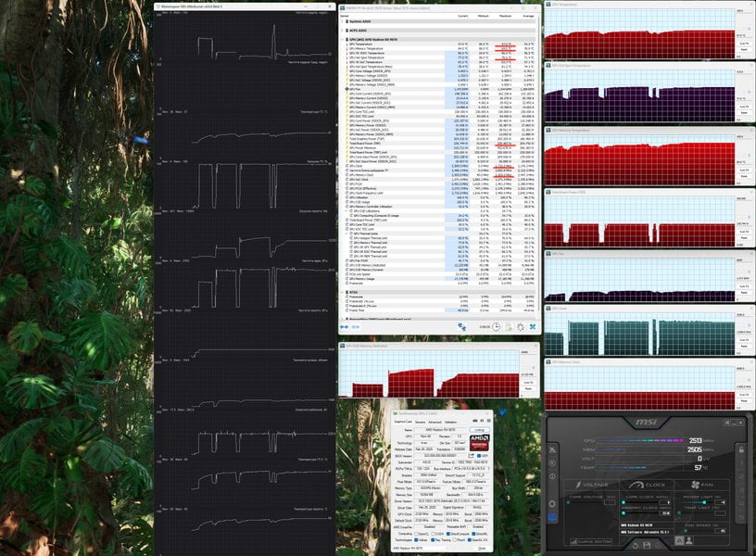Image resolution: width=756 pixels, height=556 pixels.
Task: Toggle Vulkan technology checkbox
Action: pyautogui.click(x=416, y=540)
